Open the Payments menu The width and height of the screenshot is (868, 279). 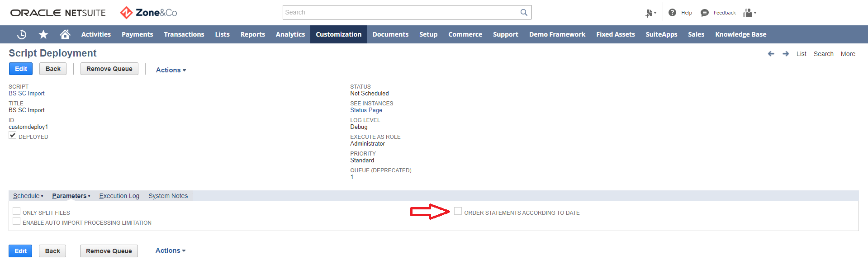tap(138, 34)
